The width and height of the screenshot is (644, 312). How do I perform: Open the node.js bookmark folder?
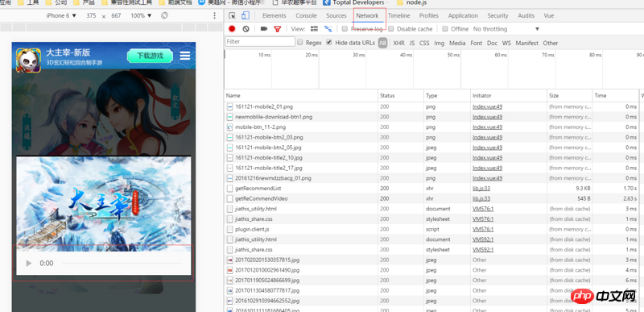(411, 2)
